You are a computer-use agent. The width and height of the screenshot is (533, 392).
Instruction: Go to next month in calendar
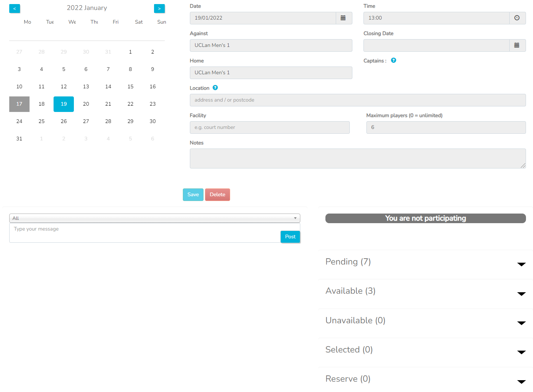pyautogui.click(x=159, y=8)
